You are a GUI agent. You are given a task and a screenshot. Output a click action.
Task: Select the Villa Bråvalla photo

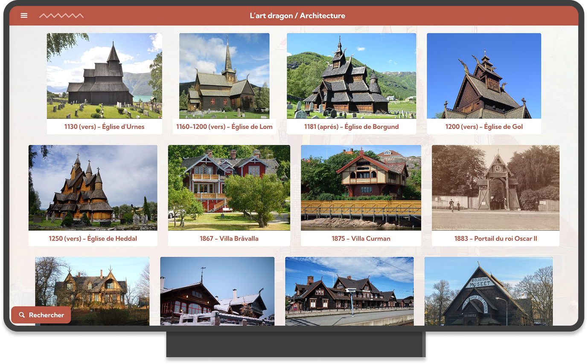point(229,188)
